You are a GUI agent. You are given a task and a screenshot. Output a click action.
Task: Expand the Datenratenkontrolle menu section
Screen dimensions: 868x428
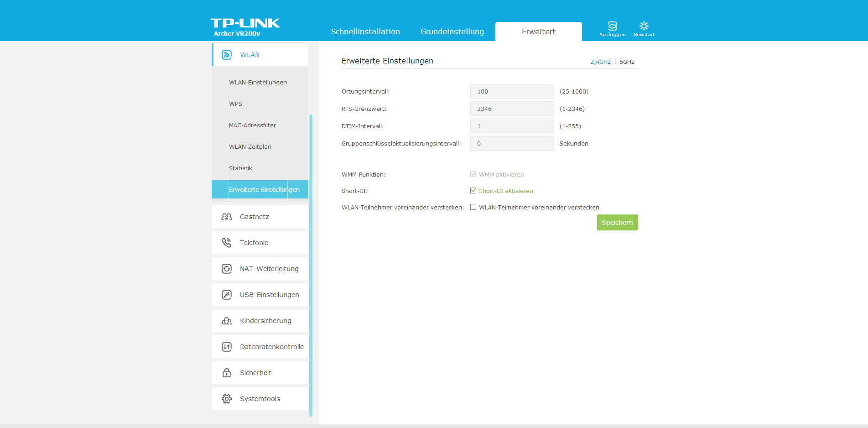(x=271, y=347)
